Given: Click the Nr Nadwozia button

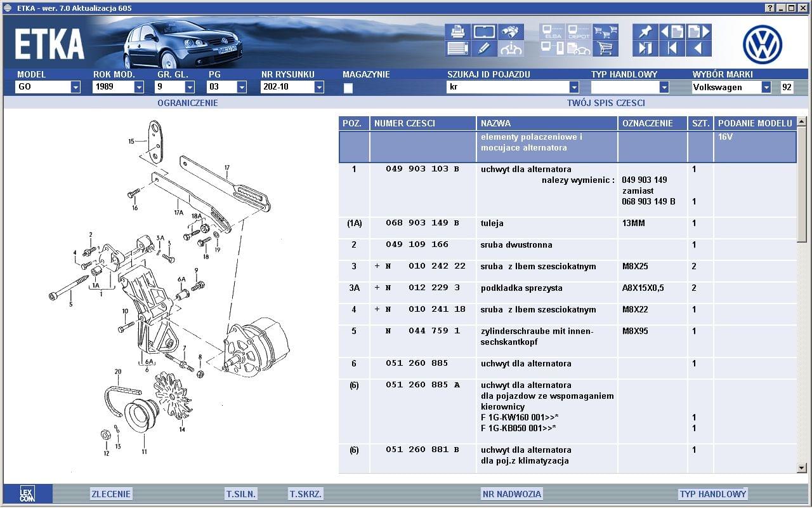Looking at the screenshot, I should point(511,494).
